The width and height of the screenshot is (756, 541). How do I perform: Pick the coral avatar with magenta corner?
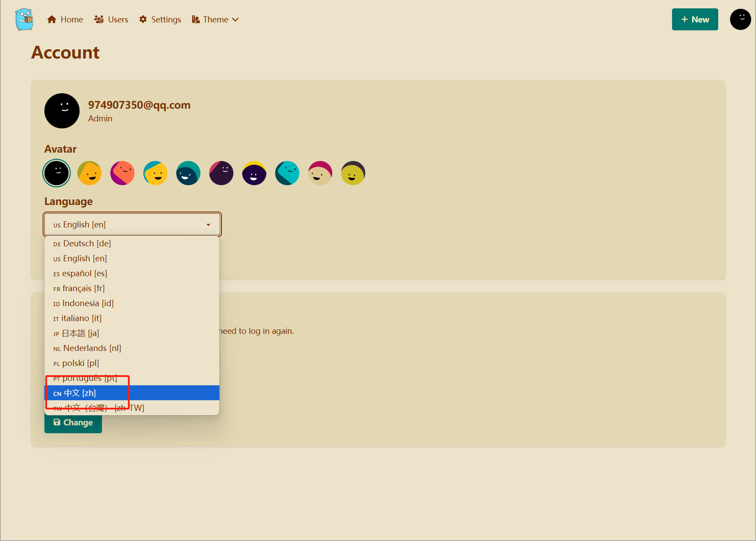123,173
